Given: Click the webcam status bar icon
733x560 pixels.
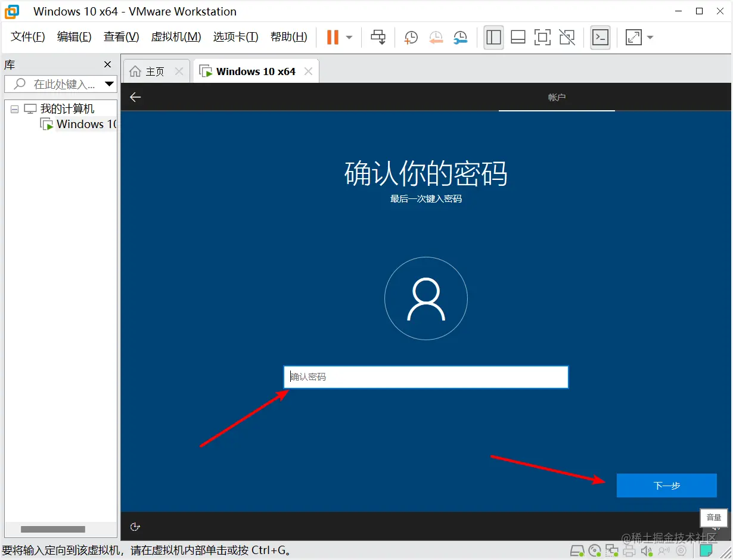Looking at the screenshot, I should coord(681,551).
